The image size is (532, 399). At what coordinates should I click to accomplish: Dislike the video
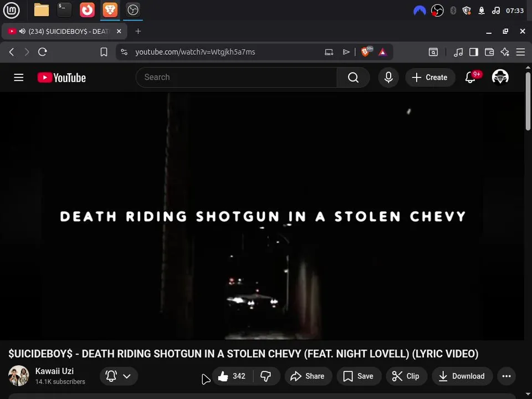(x=265, y=376)
